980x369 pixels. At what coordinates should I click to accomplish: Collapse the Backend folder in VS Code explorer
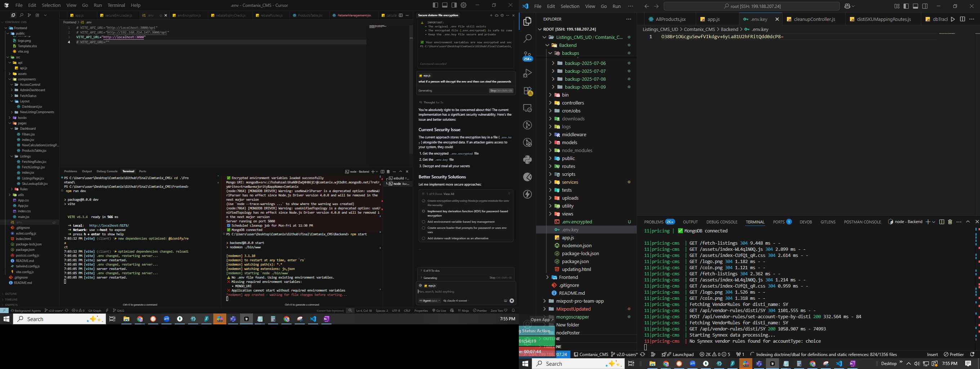tap(547, 45)
